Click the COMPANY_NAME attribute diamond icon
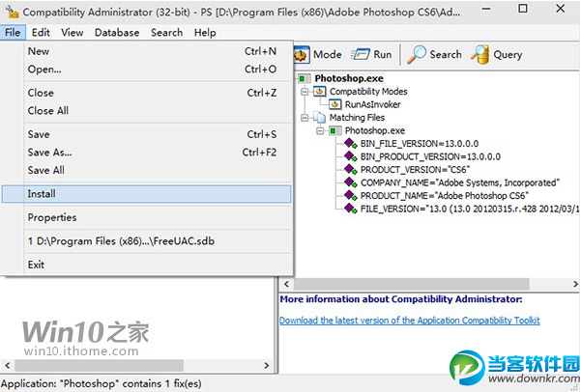Screen dimensions: 581x392 (351, 182)
